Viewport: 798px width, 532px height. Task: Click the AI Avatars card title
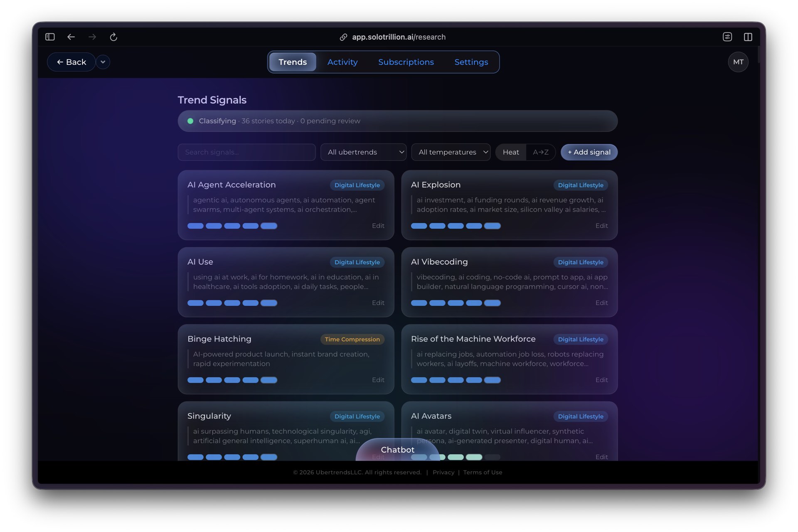click(431, 416)
